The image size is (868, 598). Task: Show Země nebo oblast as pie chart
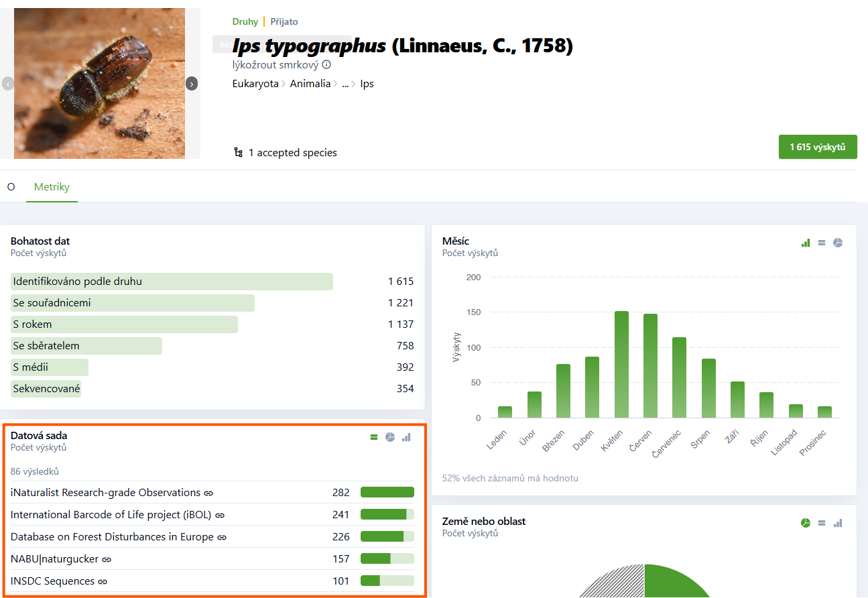806,523
